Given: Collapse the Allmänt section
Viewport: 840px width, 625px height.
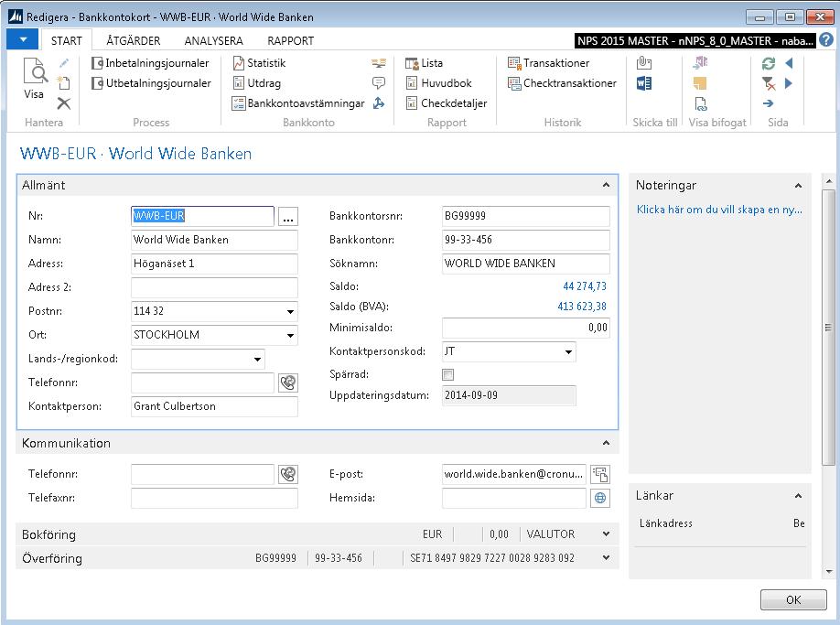Looking at the screenshot, I should click(x=606, y=185).
